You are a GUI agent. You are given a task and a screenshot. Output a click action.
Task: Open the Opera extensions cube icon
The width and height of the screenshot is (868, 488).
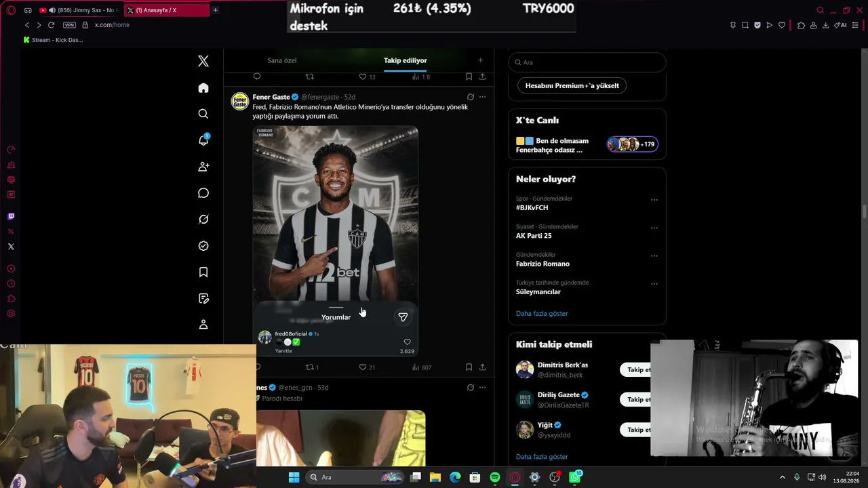tap(801, 25)
